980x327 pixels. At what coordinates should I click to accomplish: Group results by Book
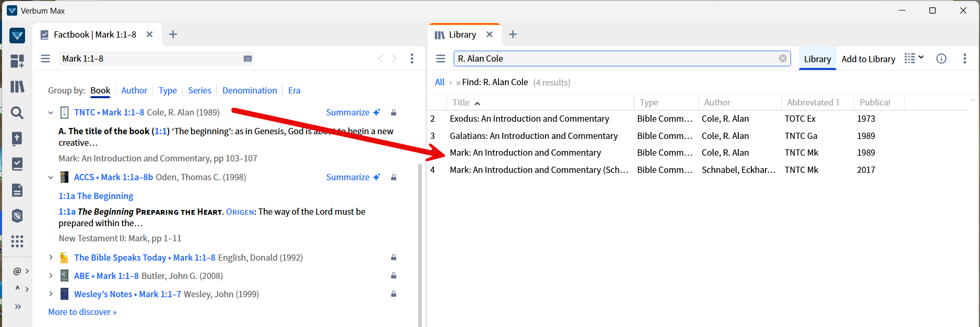point(100,90)
